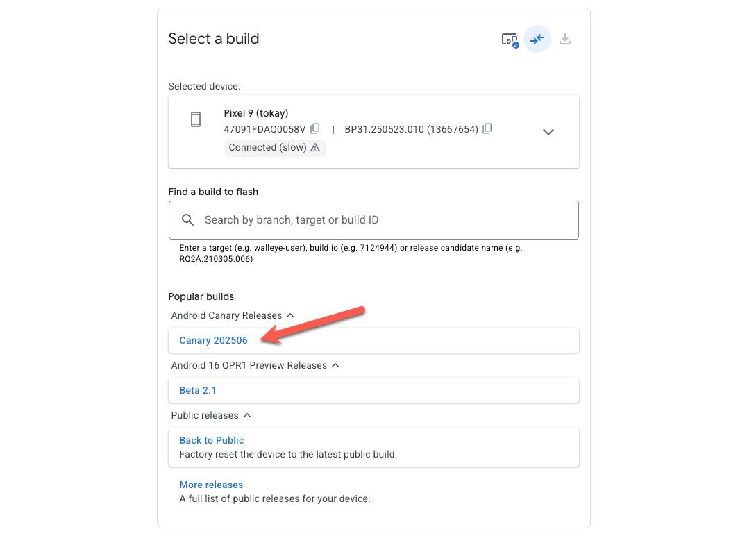Choose Back to Public factory reset option
The image size is (756, 545).
click(211, 439)
